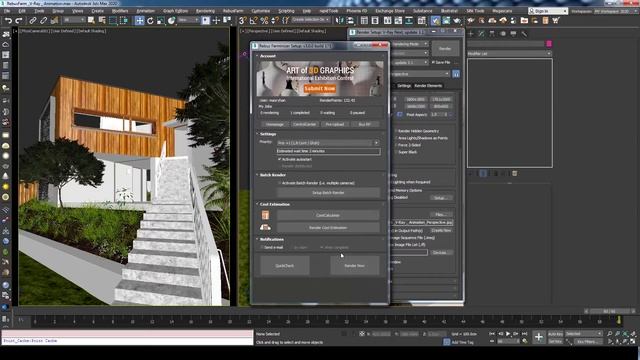Click the ControlCenter button

tap(304, 124)
